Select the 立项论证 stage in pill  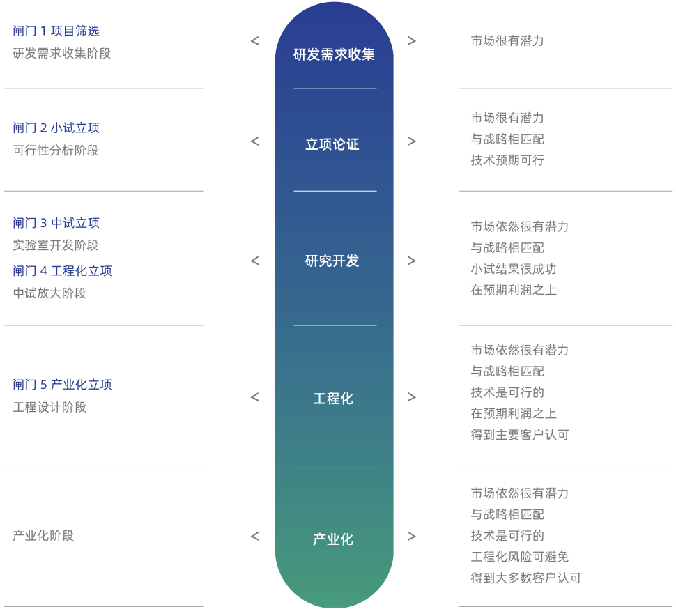(x=332, y=144)
